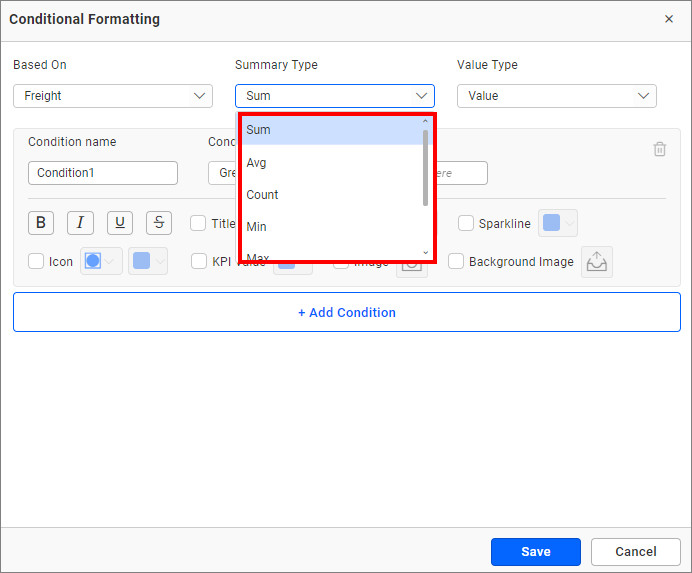The width and height of the screenshot is (692, 573).
Task: Open the Based On Freight dropdown
Action: (x=113, y=96)
